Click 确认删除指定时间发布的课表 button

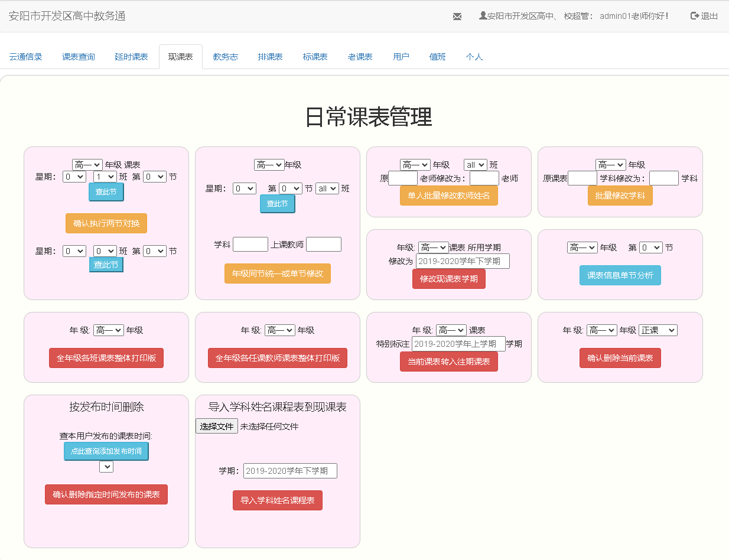[x=106, y=494]
